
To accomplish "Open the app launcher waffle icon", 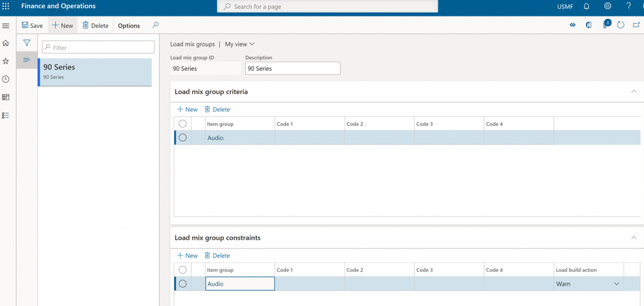I will click(6, 6).
